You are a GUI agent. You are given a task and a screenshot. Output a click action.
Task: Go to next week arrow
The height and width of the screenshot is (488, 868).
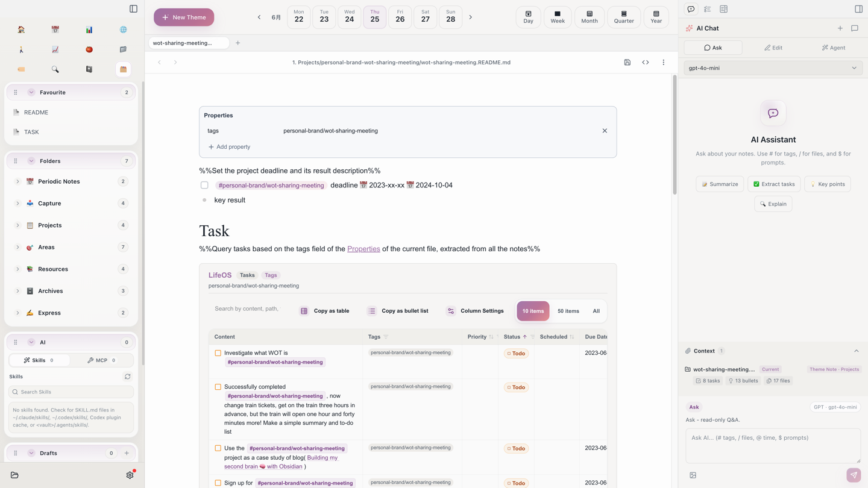click(x=470, y=17)
